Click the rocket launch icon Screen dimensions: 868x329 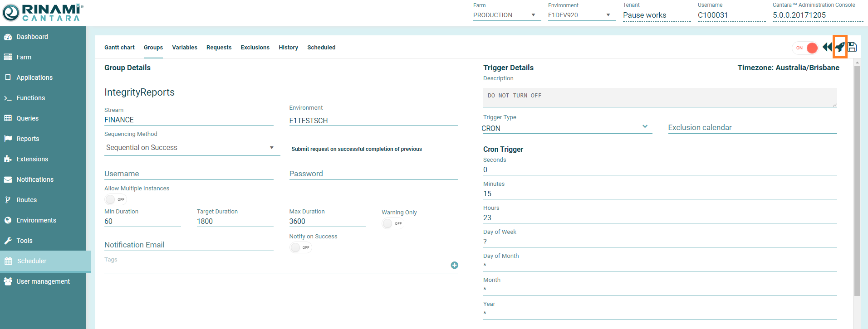(x=839, y=47)
